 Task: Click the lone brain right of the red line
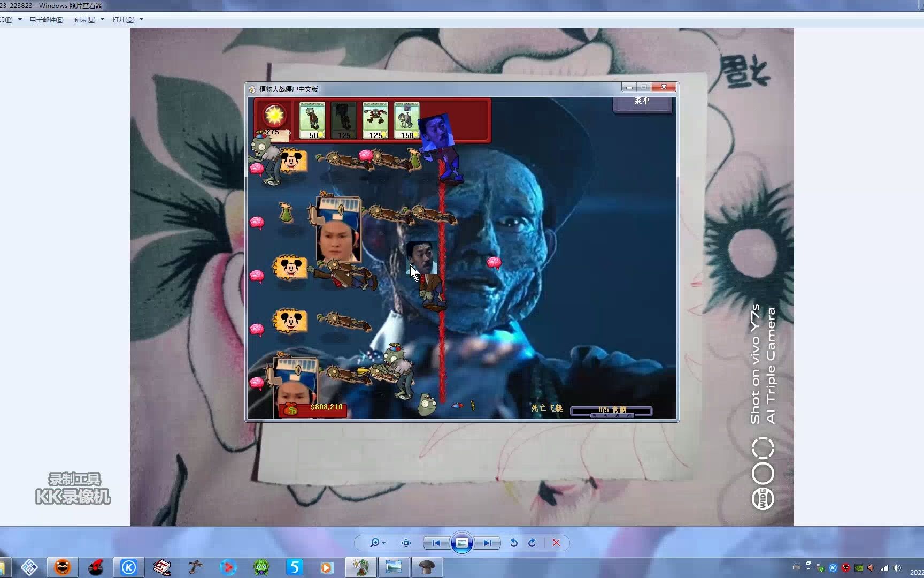tap(494, 263)
